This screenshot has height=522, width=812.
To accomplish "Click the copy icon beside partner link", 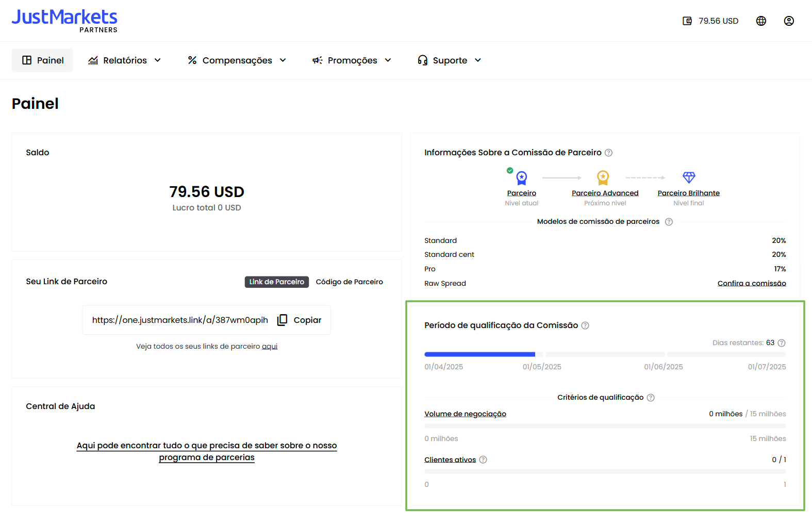I will click(282, 320).
